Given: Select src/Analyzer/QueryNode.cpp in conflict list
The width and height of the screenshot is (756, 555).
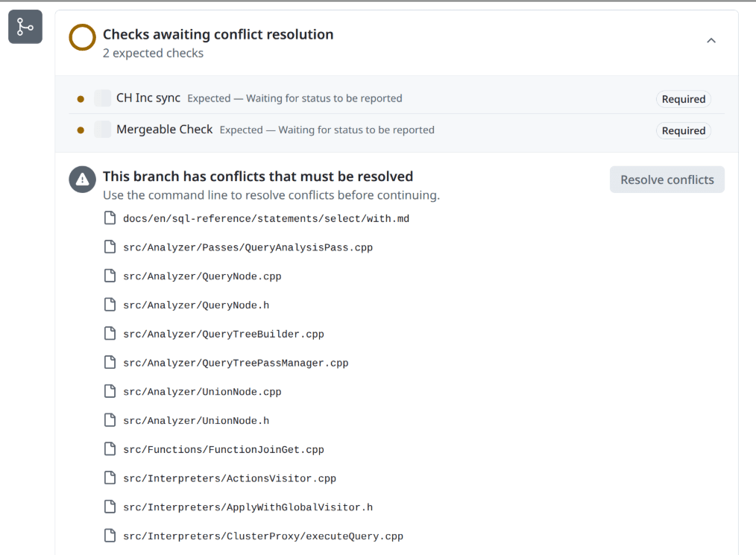Looking at the screenshot, I should point(202,276).
